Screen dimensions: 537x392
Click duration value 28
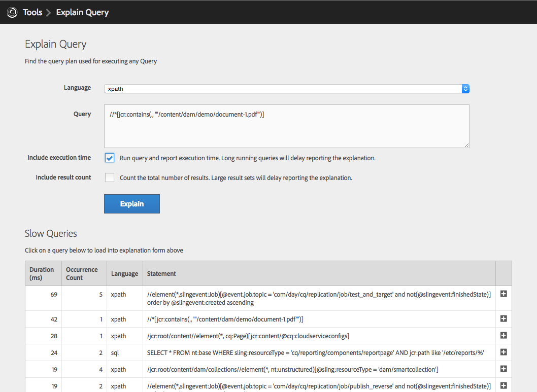[x=54, y=336]
